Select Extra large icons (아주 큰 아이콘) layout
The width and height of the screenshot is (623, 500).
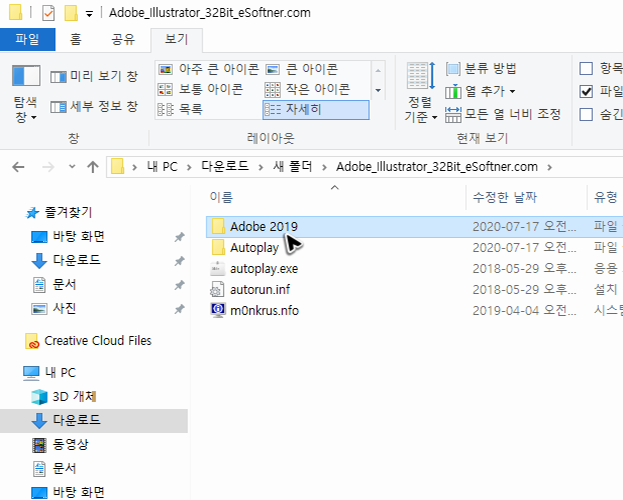pos(208,69)
